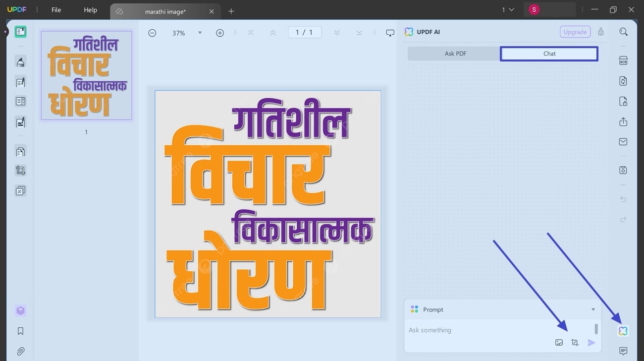
Task: Select the Crop Pages tool
Action: tap(20, 170)
